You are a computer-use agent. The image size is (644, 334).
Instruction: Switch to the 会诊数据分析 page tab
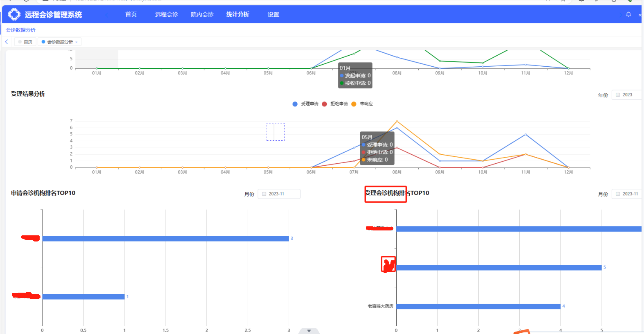coord(60,42)
